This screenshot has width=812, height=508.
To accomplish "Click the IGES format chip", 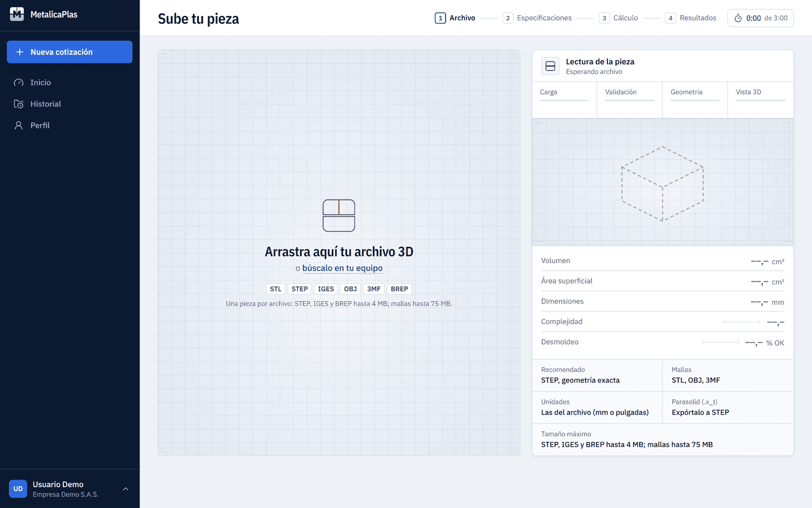I will pos(326,289).
